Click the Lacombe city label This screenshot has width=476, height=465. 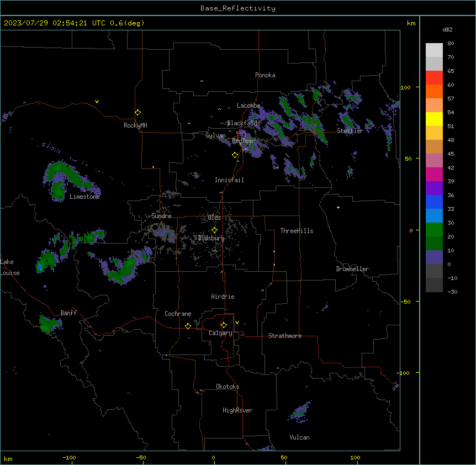[x=248, y=105]
